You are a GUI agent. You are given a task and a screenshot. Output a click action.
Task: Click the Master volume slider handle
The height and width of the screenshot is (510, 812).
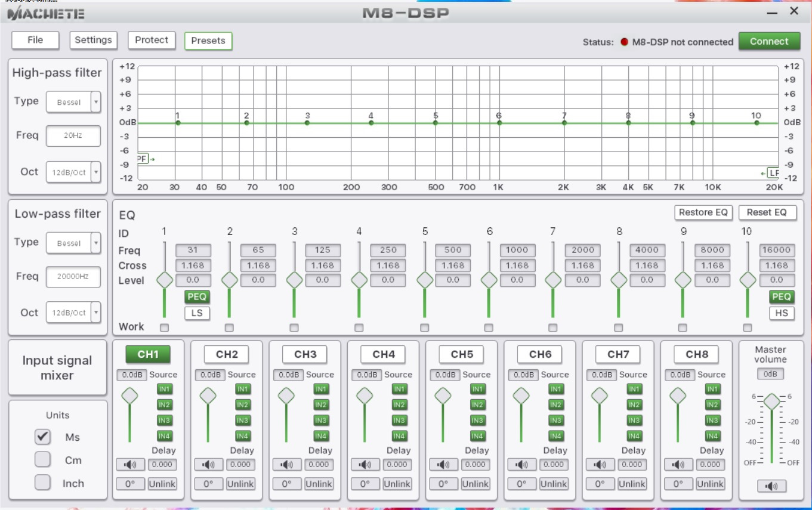point(771,401)
